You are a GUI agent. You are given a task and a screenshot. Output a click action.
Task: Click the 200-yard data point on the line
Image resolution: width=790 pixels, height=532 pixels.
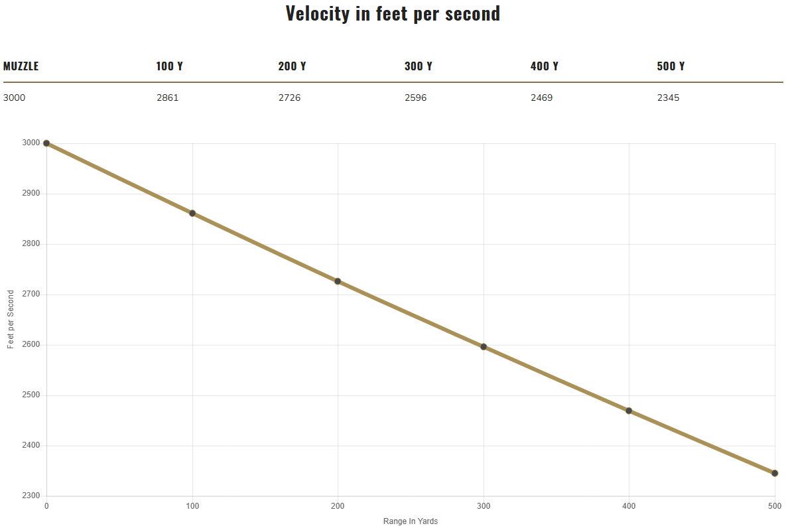[x=338, y=281]
